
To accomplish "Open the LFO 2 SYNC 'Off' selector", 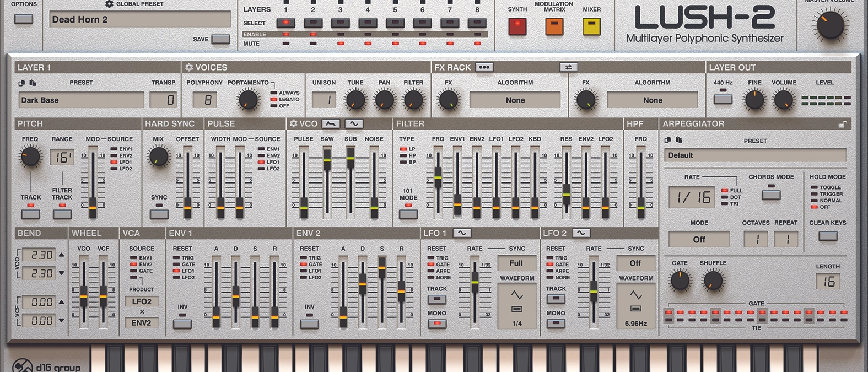I will (635, 263).
